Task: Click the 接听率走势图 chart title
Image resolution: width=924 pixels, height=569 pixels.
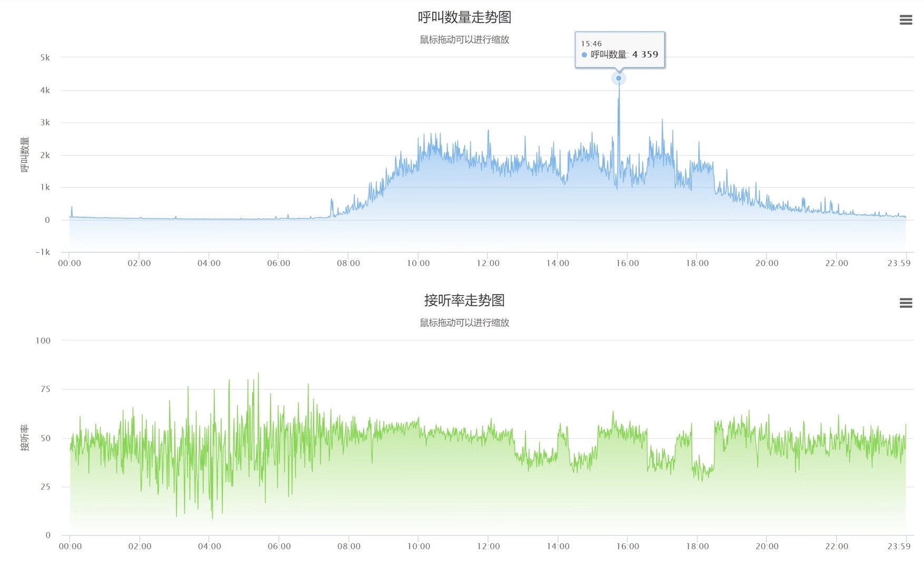Action: click(464, 300)
